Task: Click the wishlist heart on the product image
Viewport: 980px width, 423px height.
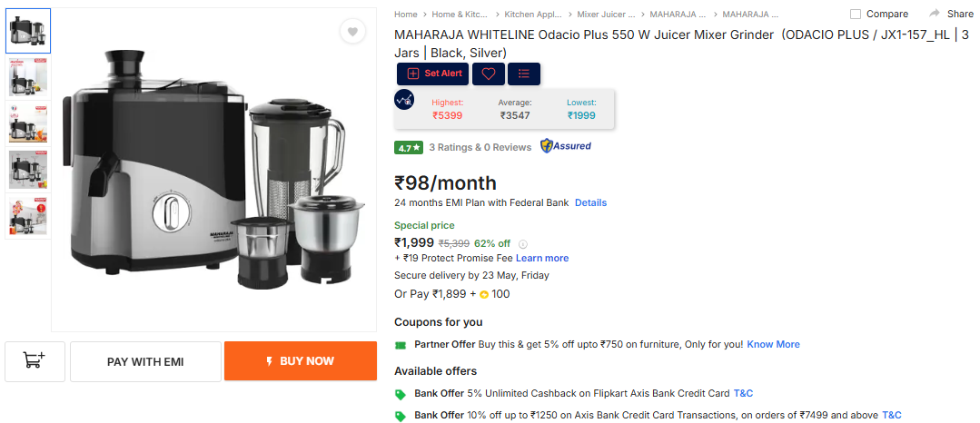Action: tap(352, 31)
